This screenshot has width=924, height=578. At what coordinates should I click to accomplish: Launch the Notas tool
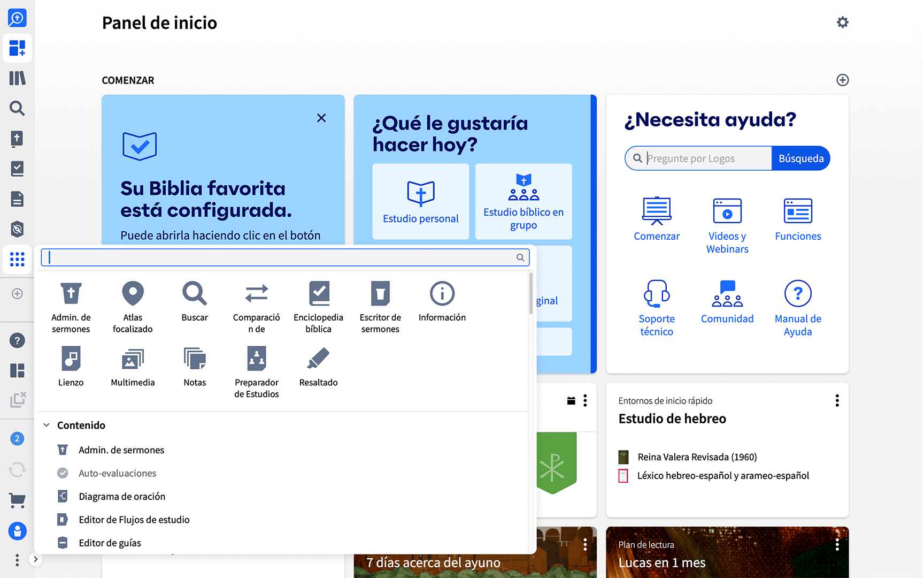[195, 366]
